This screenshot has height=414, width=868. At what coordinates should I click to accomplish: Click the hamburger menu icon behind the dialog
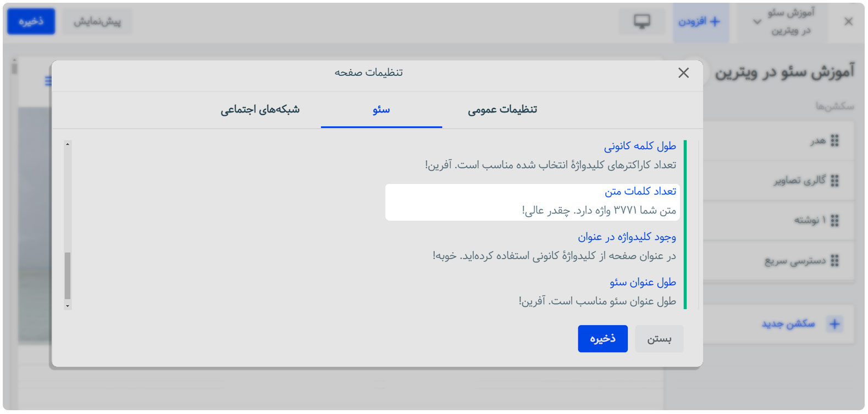(x=48, y=81)
